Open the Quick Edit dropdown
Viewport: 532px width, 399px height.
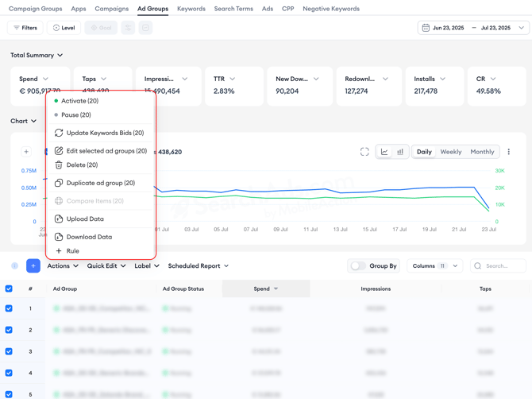[x=106, y=266]
